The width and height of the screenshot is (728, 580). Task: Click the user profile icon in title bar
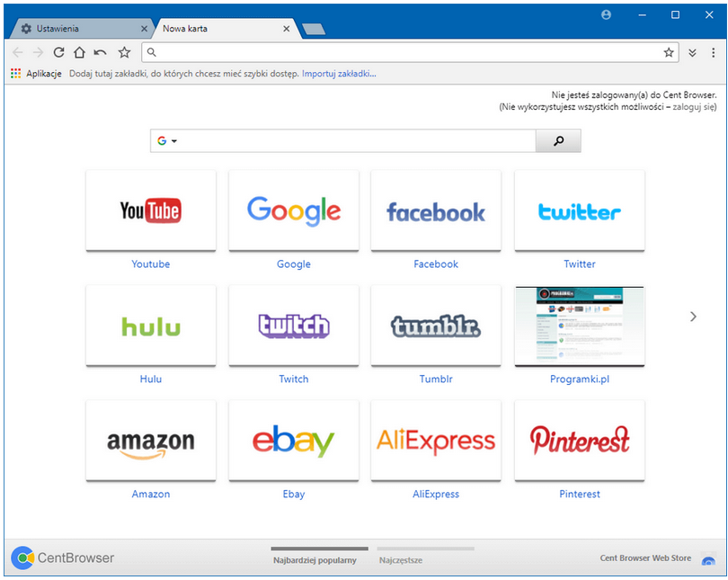606,15
